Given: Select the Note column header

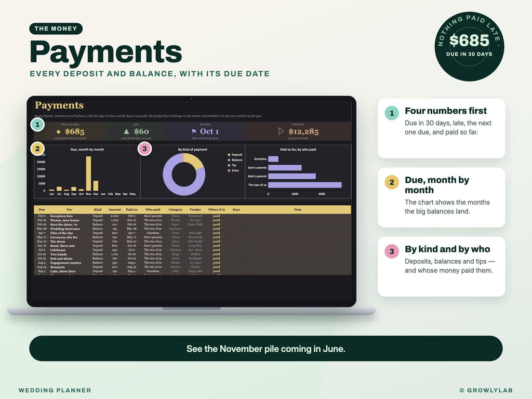Looking at the screenshot, I should coord(298,210).
